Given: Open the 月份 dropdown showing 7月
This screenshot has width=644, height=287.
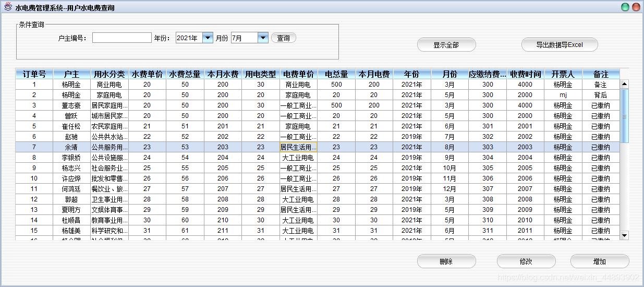Looking at the screenshot, I should point(249,38).
